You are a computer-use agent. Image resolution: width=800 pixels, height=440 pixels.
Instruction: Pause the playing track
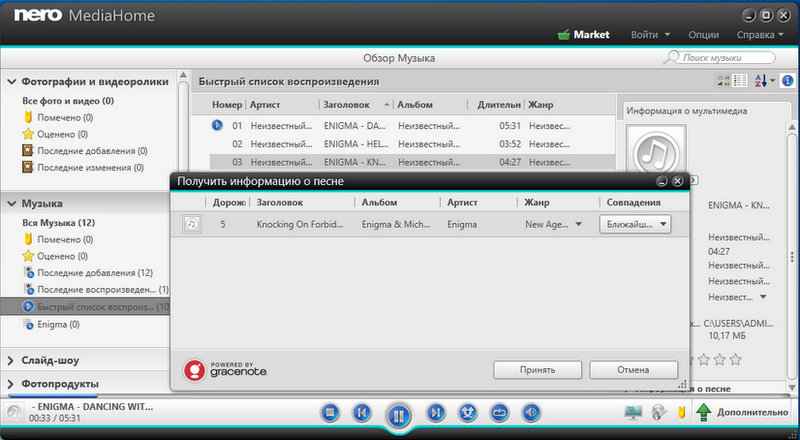pos(398,415)
